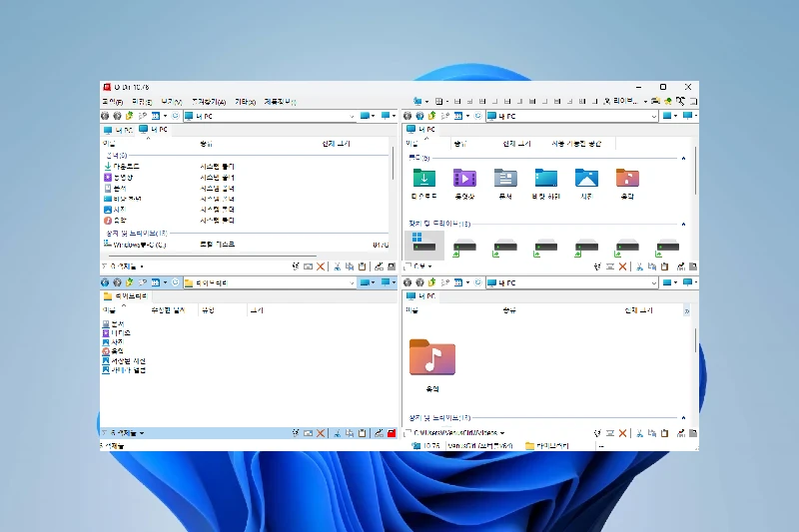Select gray Documents folder icon
Image resolution: width=799 pixels, height=532 pixels.
505,179
